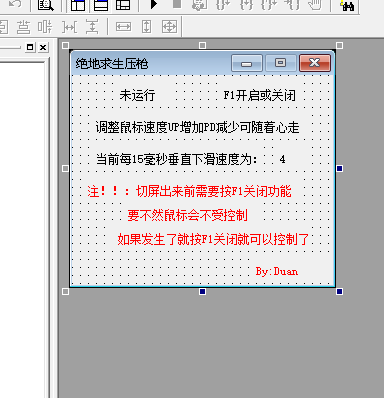384x398 pixels.
Task: Run the program with the play icon
Action: pos(154,4)
